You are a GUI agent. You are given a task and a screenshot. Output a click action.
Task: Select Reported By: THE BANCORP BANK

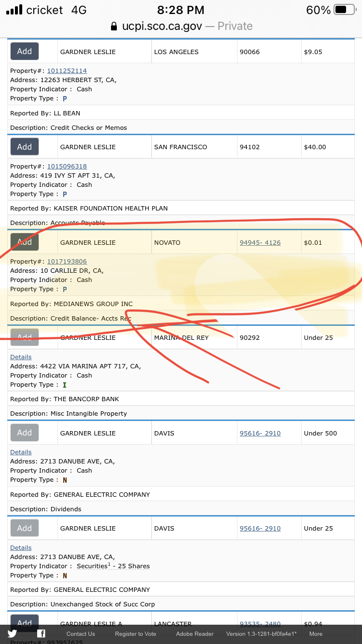click(65, 399)
